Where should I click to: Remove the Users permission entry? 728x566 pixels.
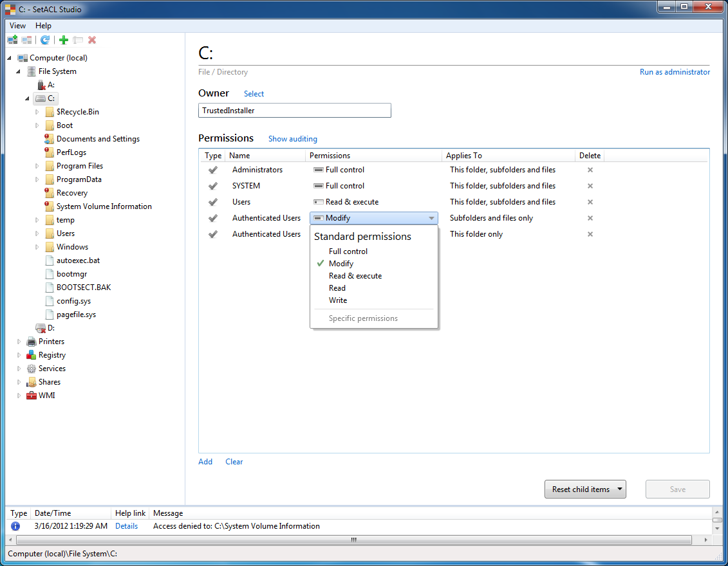point(590,202)
